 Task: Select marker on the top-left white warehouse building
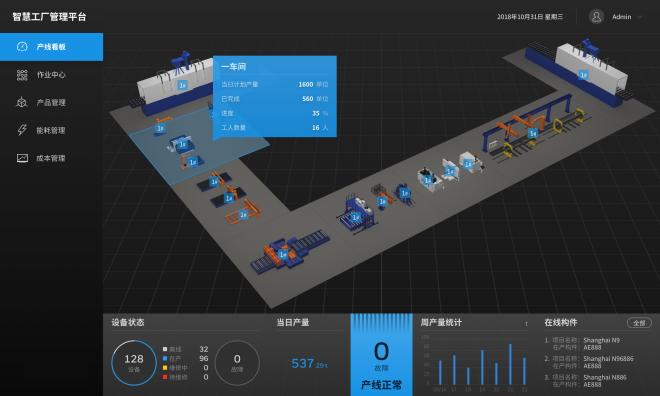coord(182,85)
